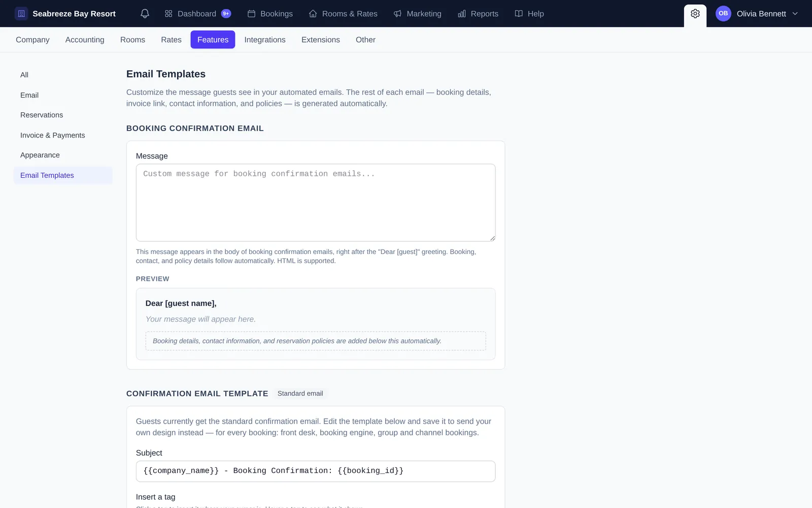This screenshot has height=508, width=812.
Task: Click the Help book icon
Action: [x=519, y=14]
